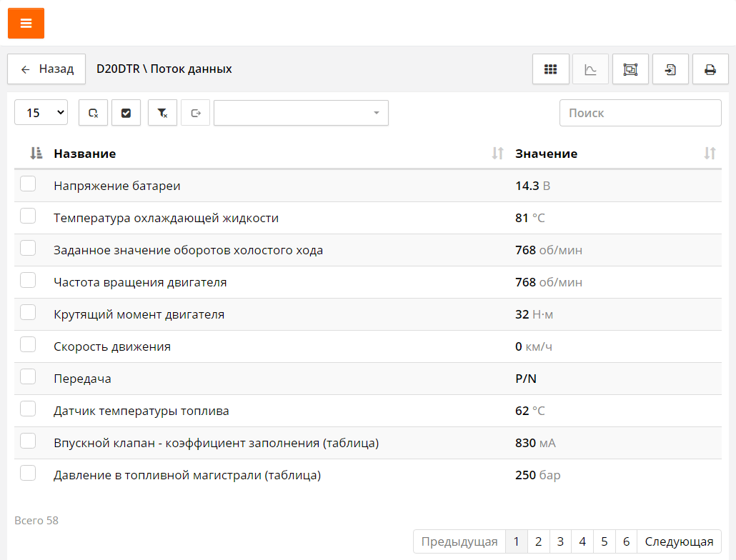
Task: Click the frame selection icon in toolbar
Action: [630, 69]
